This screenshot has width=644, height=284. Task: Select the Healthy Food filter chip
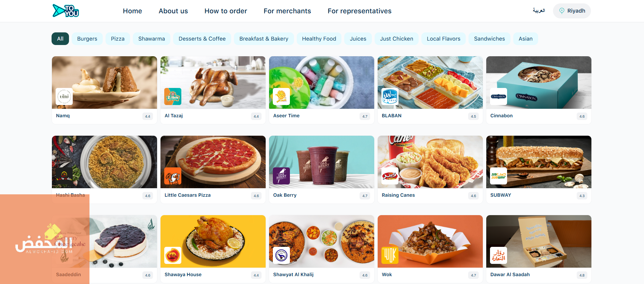(319, 39)
